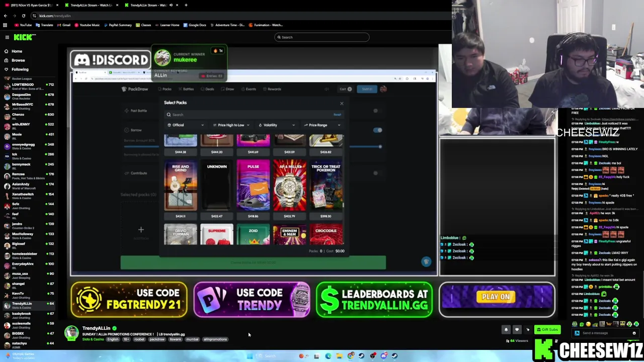
Task: Click the notification bell for TrendyALLin
Action: tap(506, 330)
